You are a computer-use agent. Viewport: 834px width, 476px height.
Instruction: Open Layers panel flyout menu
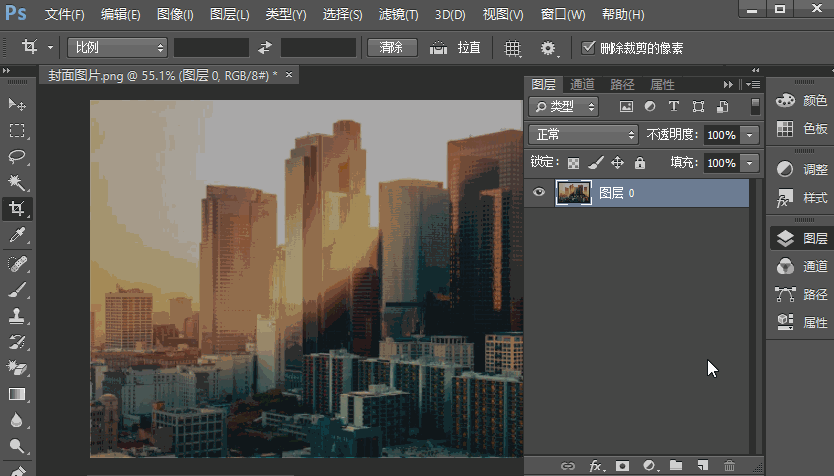pyautogui.click(x=753, y=85)
